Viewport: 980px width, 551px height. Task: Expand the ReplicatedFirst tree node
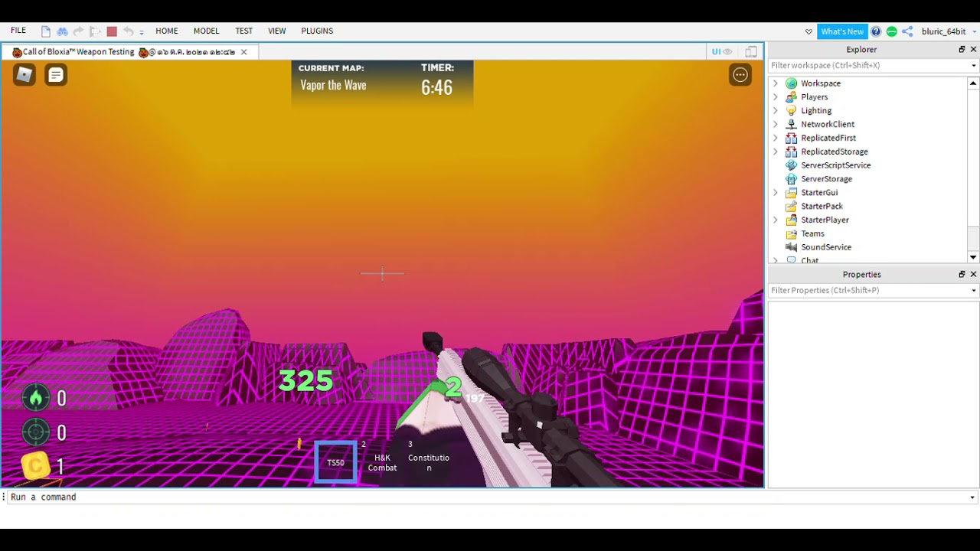(776, 138)
